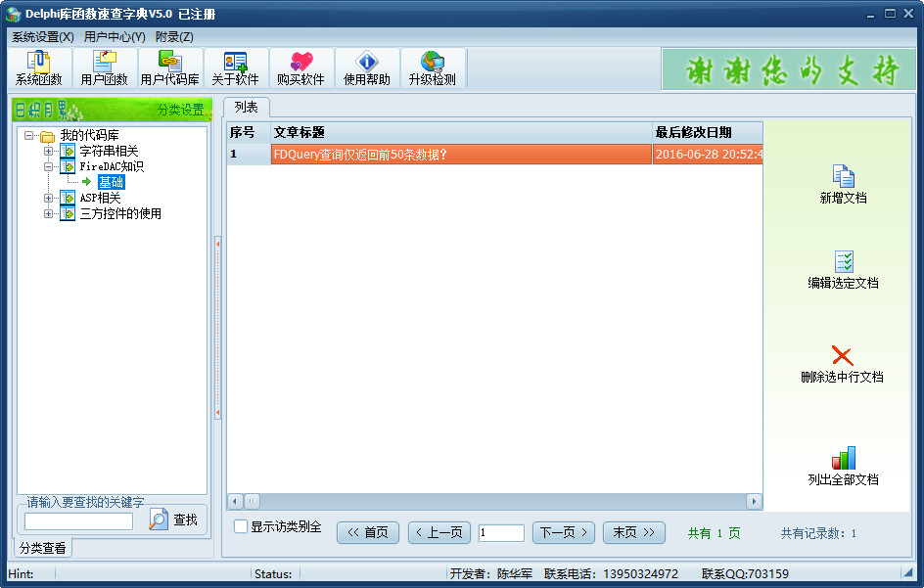Go to 下一页 next page
Viewport: 924px width, 588px height.
564,532
